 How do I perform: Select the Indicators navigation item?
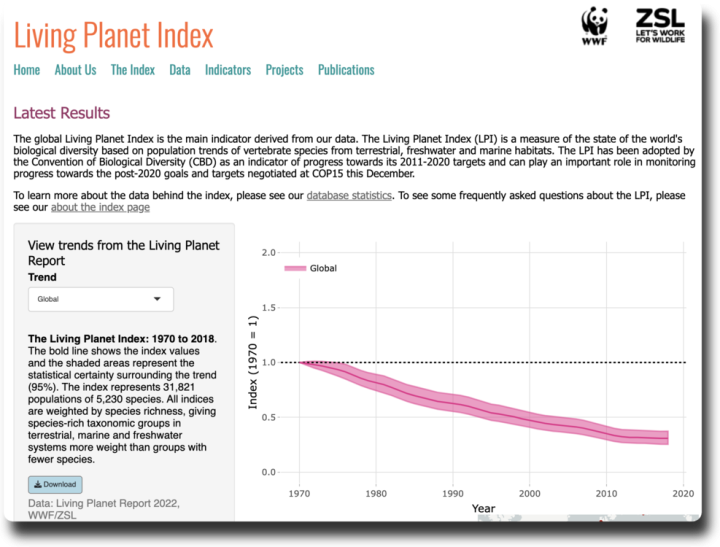click(227, 70)
